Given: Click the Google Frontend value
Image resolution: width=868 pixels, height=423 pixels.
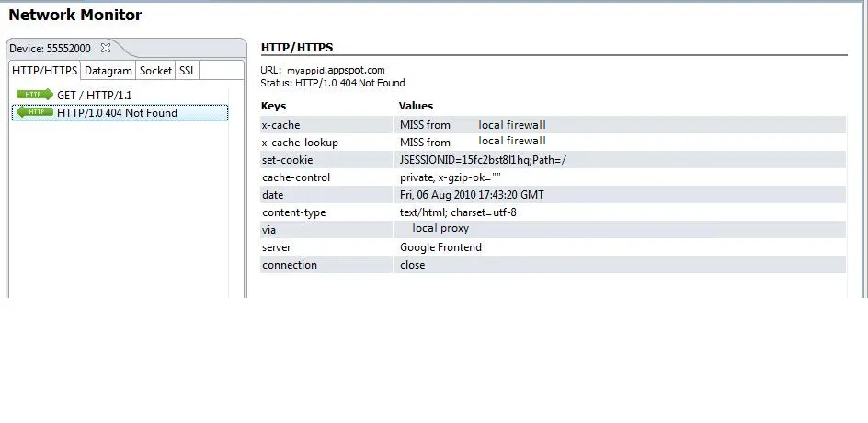Looking at the screenshot, I should pos(440,247).
